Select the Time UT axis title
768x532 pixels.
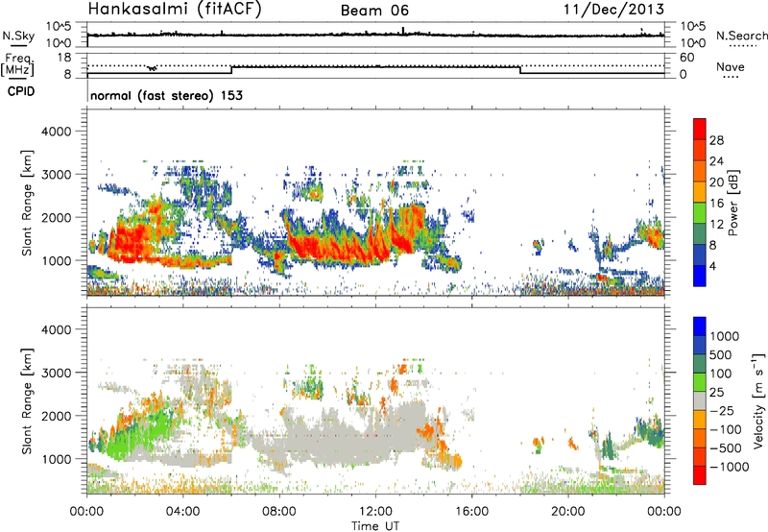coord(375,525)
